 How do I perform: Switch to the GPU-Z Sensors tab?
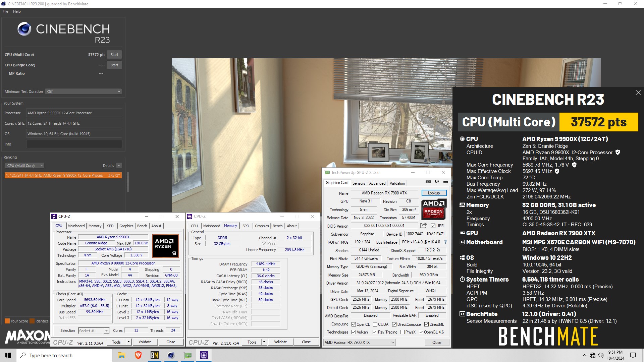(359, 183)
